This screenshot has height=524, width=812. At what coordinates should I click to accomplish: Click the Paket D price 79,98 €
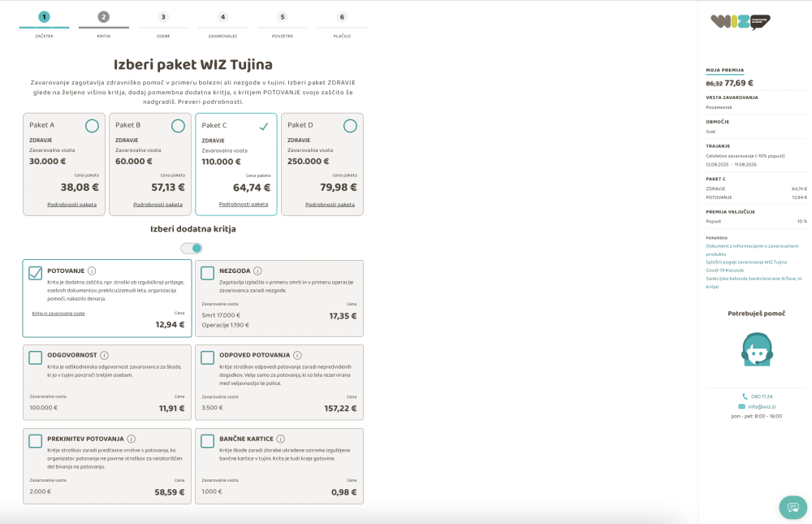[x=338, y=187]
